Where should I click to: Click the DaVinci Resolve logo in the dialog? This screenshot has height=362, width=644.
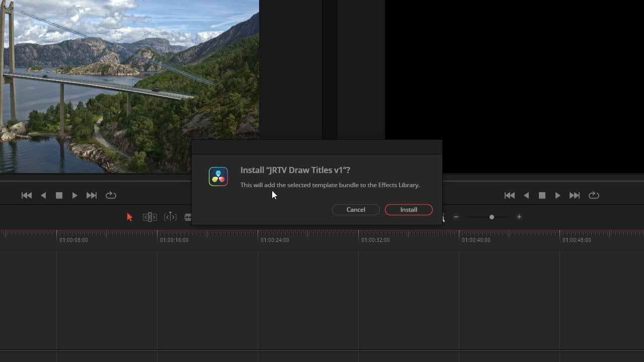[218, 176]
